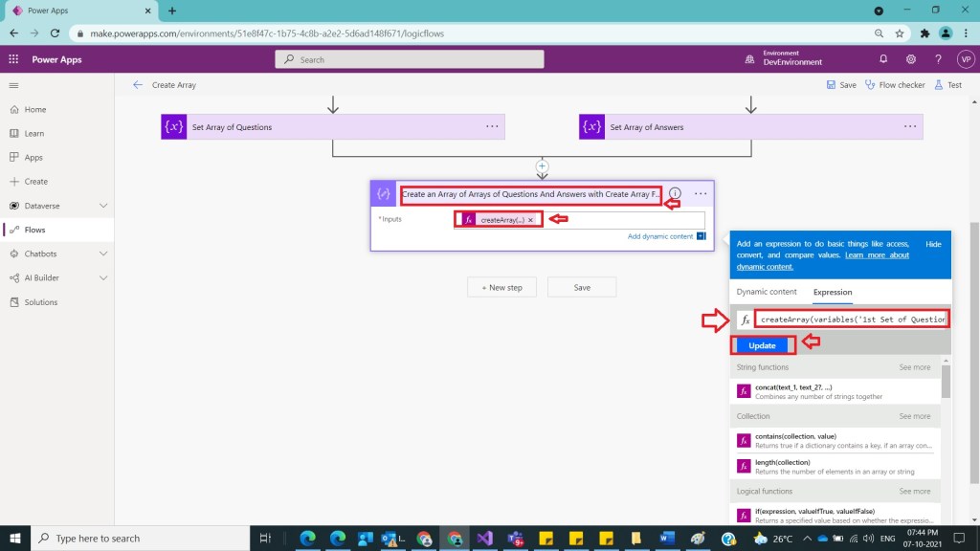This screenshot has height=551, width=980.
Task: Expand the AI Builder navigation section
Action: pos(103,277)
